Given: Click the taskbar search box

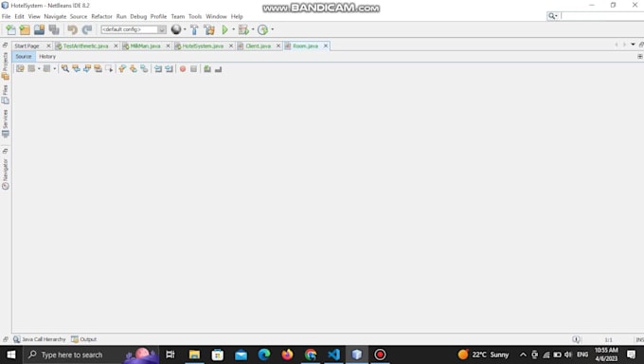Looking at the screenshot, I should tap(90, 355).
